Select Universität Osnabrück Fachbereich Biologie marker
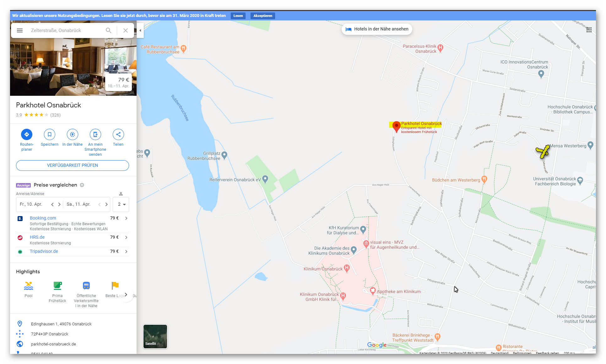Image resolution: width=606 pixels, height=364 pixels. click(x=580, y=181)
